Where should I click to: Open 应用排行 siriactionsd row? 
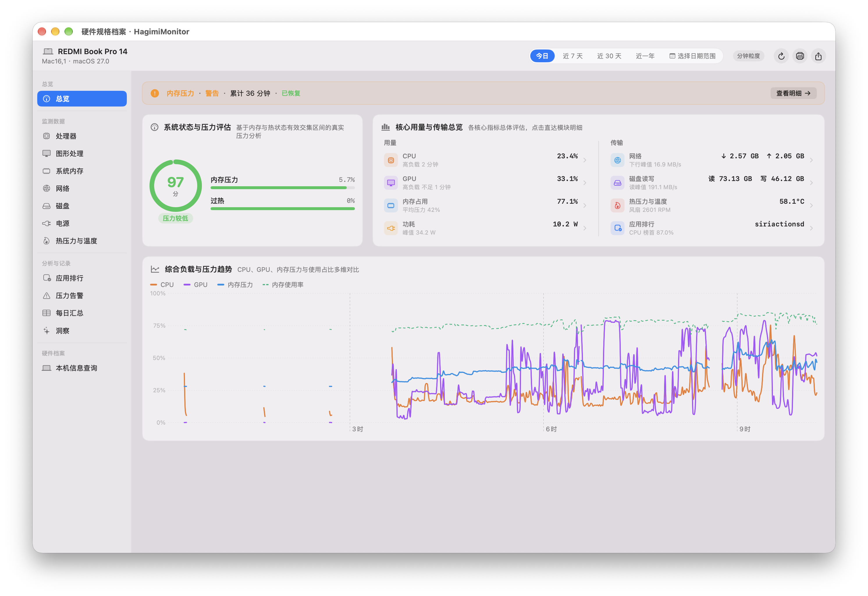[x=712, y=228]
